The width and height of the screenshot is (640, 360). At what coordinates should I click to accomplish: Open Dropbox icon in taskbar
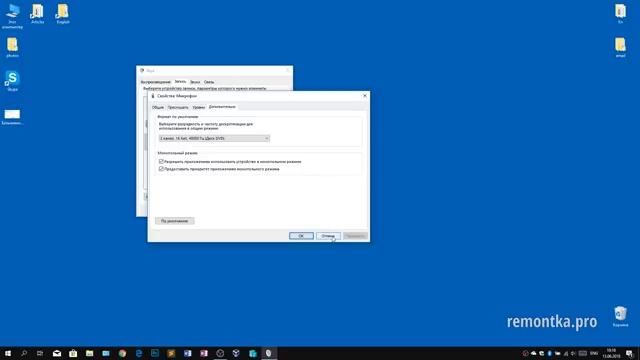pos(236,353)
